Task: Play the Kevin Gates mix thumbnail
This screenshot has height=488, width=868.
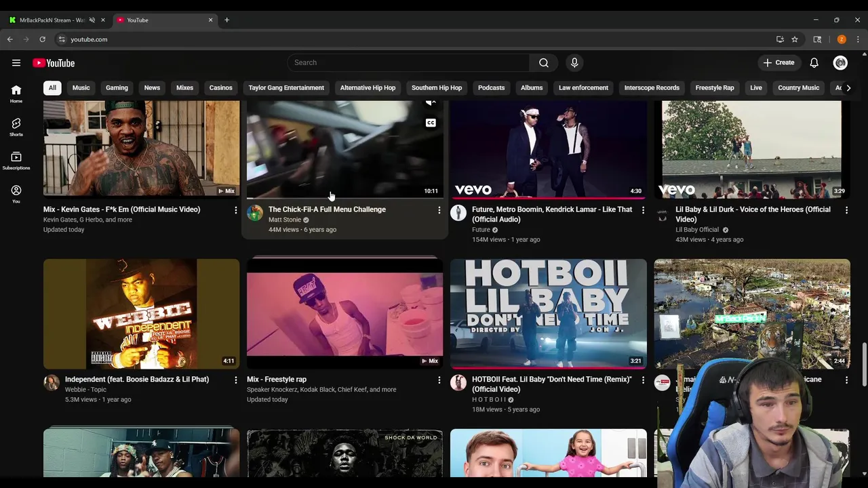Action: click(141, 148)
